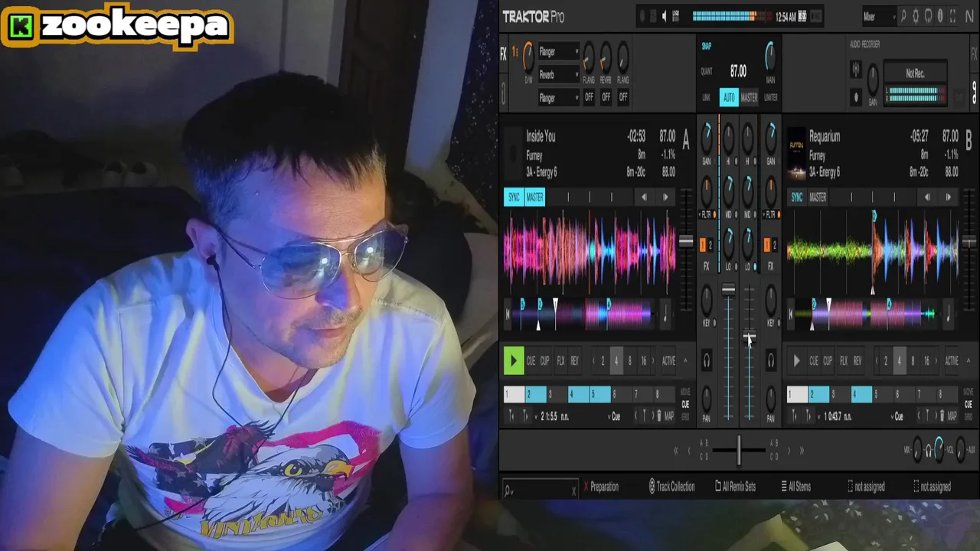Play deck B with its play button
This screenshot has height=551, width=980.
797,361
